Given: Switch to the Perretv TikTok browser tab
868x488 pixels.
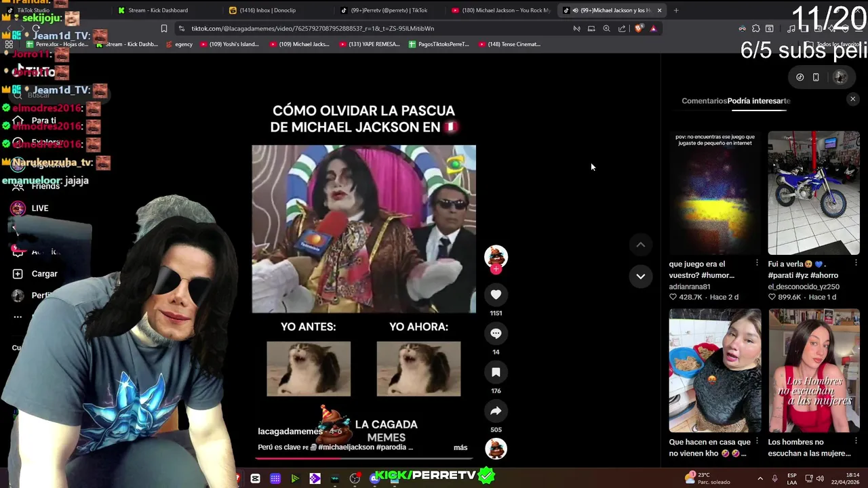Looking at the screenshot, I should [x=389, y=10].
